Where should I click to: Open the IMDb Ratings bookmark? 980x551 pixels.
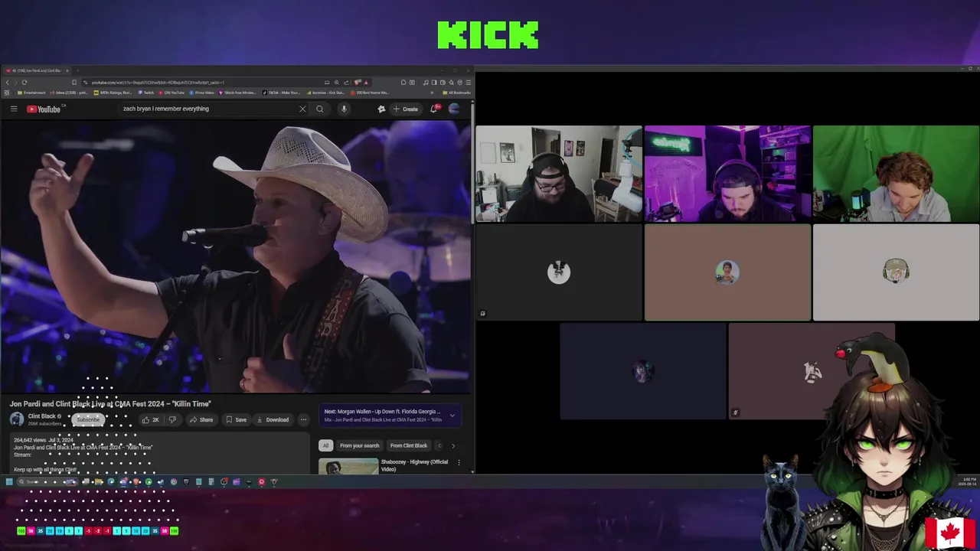[113, 93]
